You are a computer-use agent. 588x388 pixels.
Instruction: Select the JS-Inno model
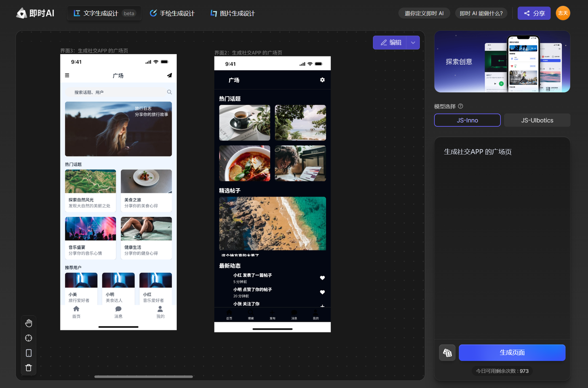click(x=467, y=120)
